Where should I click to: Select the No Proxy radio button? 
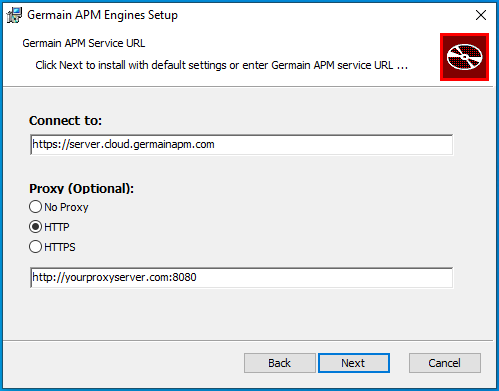[35, 207]
